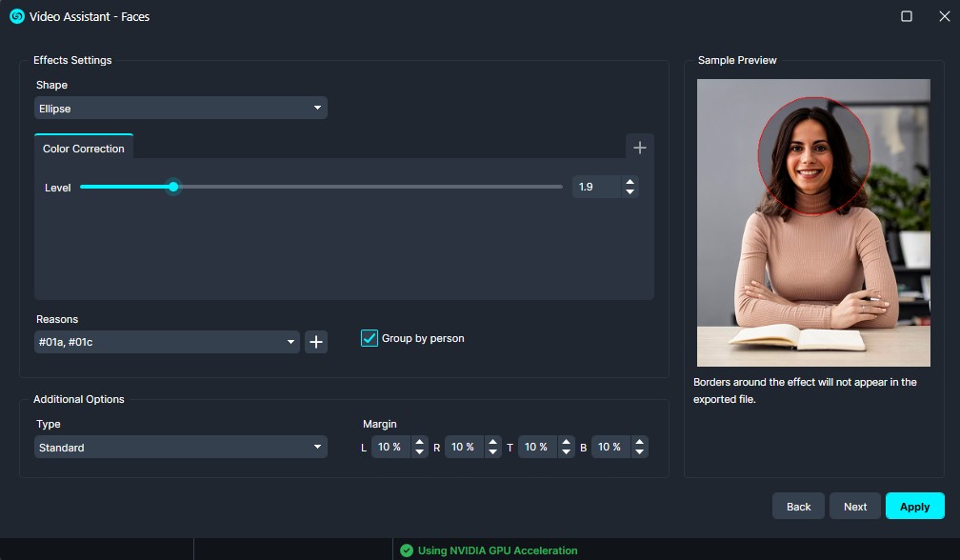The height and width of the screenshot is (560, 960).
Task: Add a new effect tab with plus icon
Action: coord(640,148)
